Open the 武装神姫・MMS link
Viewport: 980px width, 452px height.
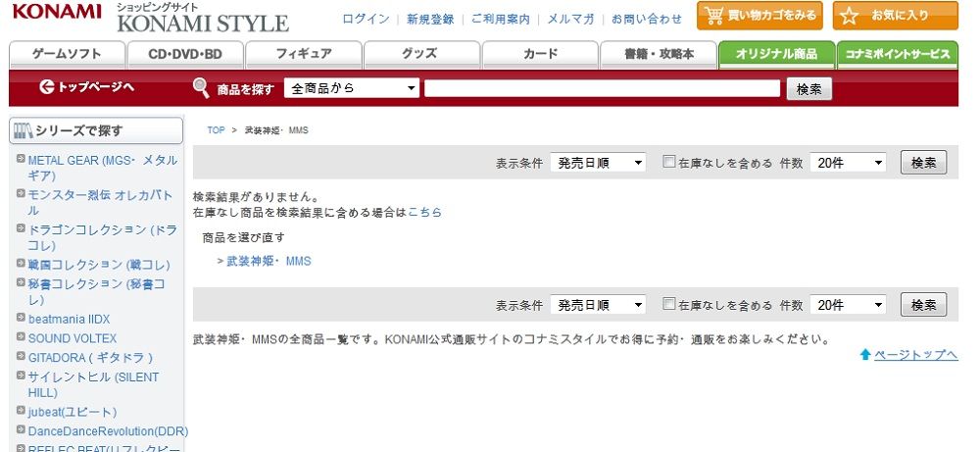tap(269, 262)
